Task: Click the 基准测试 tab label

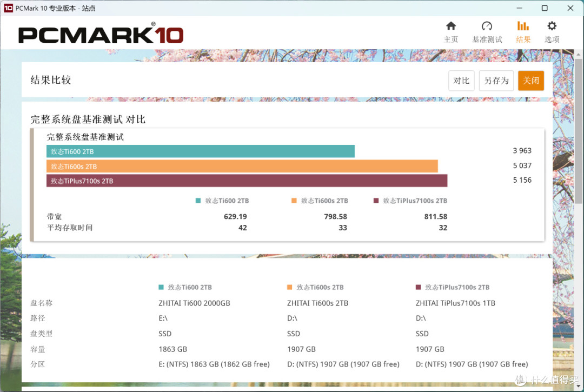Action: [x=487, y=39]
